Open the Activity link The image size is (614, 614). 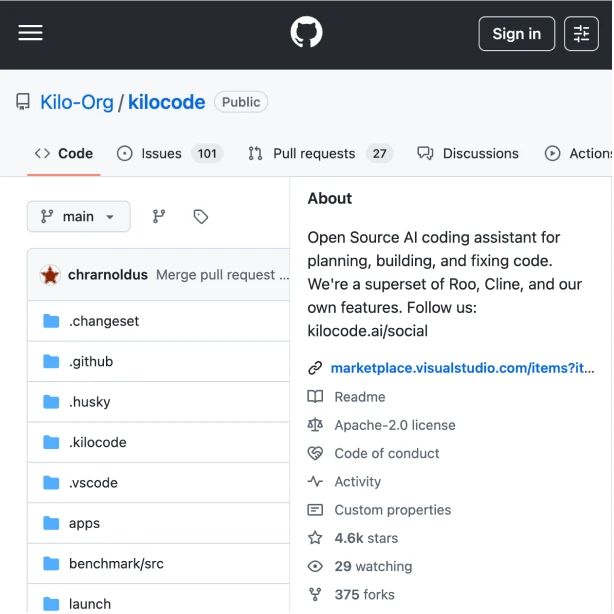pos(358,482)
